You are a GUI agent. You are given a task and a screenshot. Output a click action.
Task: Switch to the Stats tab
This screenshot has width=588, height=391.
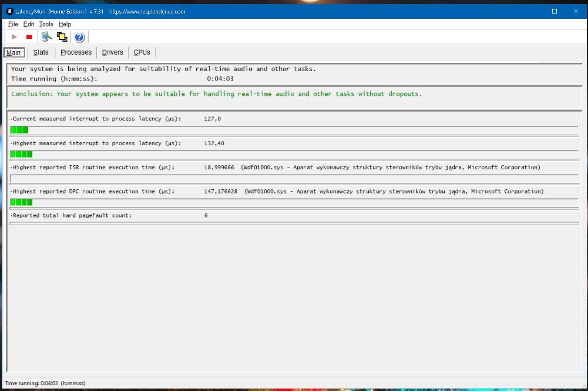(41, 52)
